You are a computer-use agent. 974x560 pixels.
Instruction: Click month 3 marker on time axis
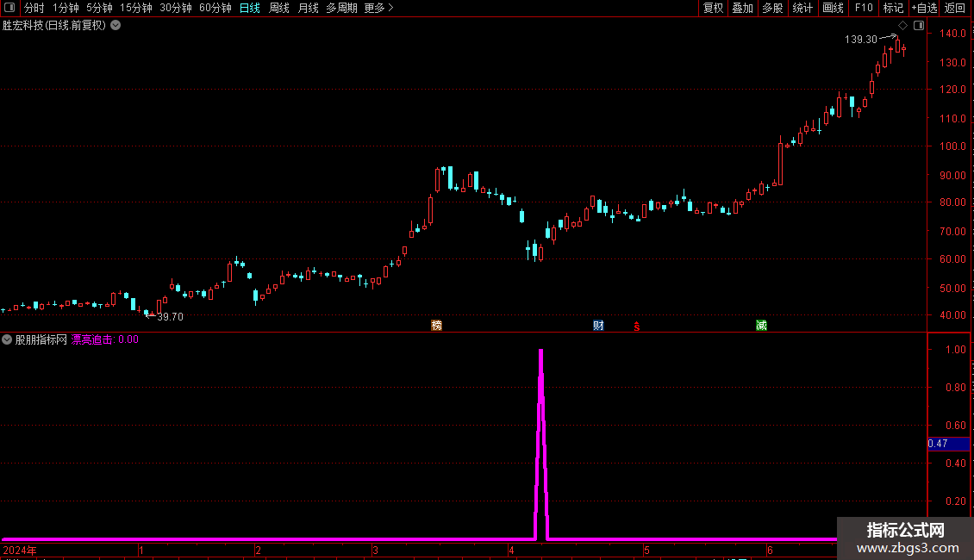tap(375, 550)
